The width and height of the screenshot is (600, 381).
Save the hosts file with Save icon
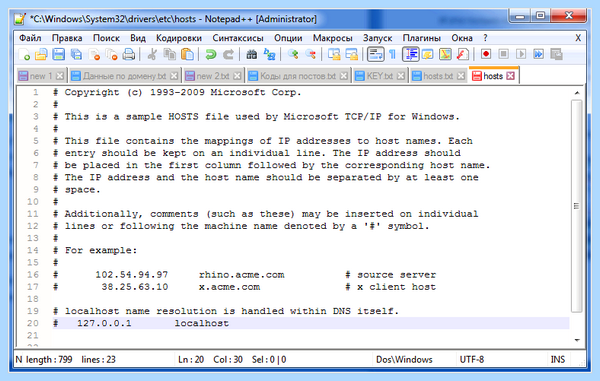point(59,54)
